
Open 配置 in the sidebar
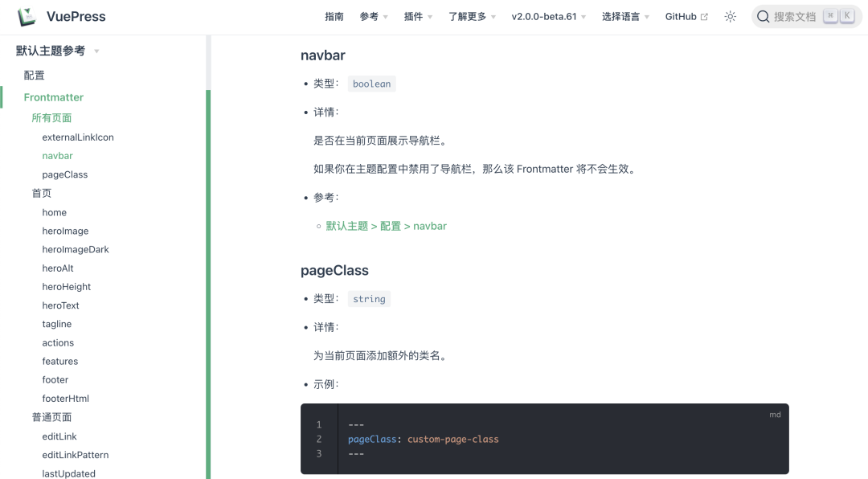35,76
